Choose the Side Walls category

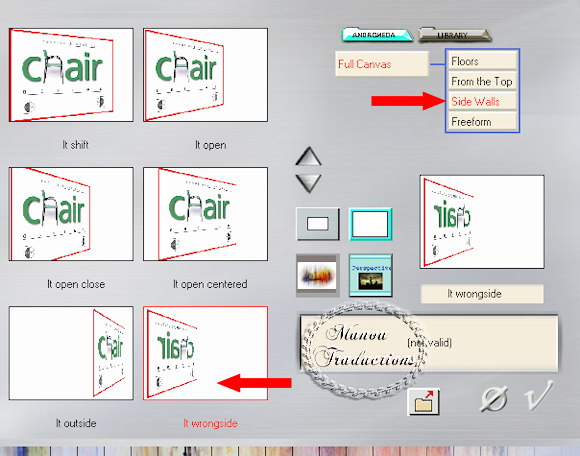point(482,101)
